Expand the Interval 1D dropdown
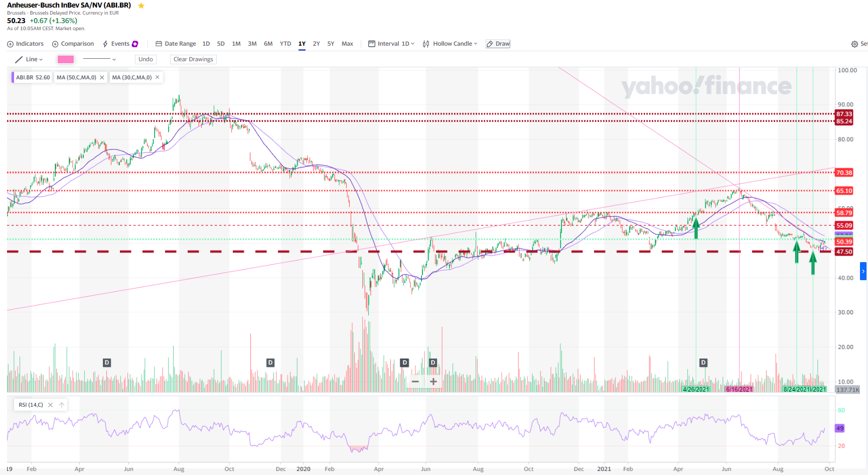This screenshot has height=475, width=868. (391, 44)
